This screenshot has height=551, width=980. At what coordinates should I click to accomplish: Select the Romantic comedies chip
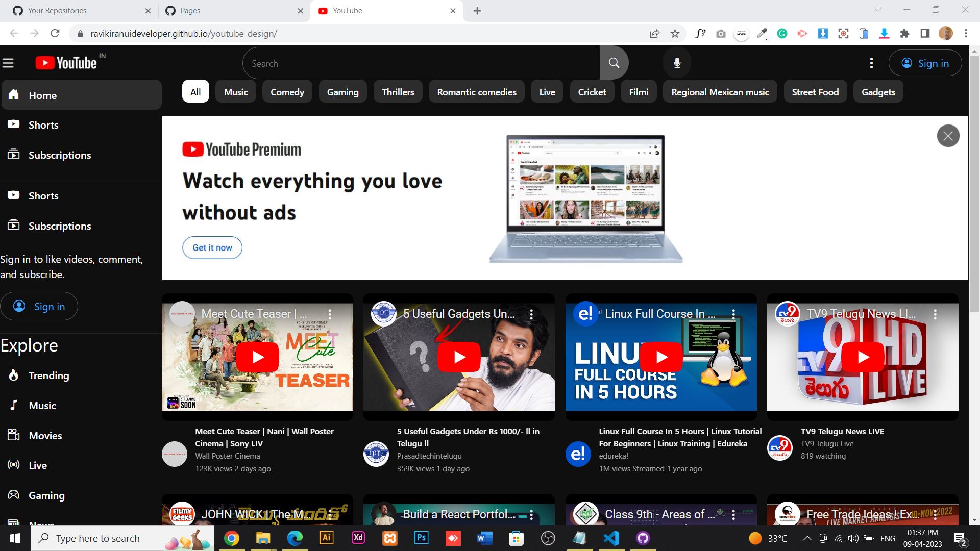pyautogui.click(x=477, y=92)
